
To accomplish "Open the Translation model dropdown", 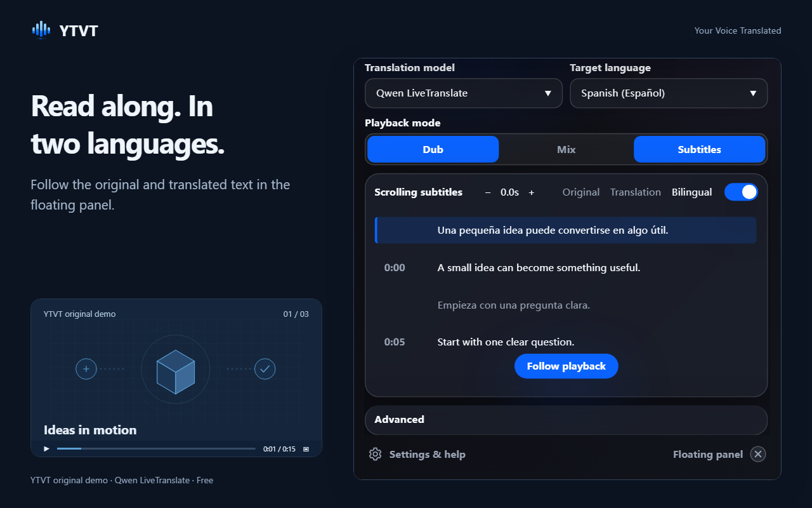I will click(464, 93).
